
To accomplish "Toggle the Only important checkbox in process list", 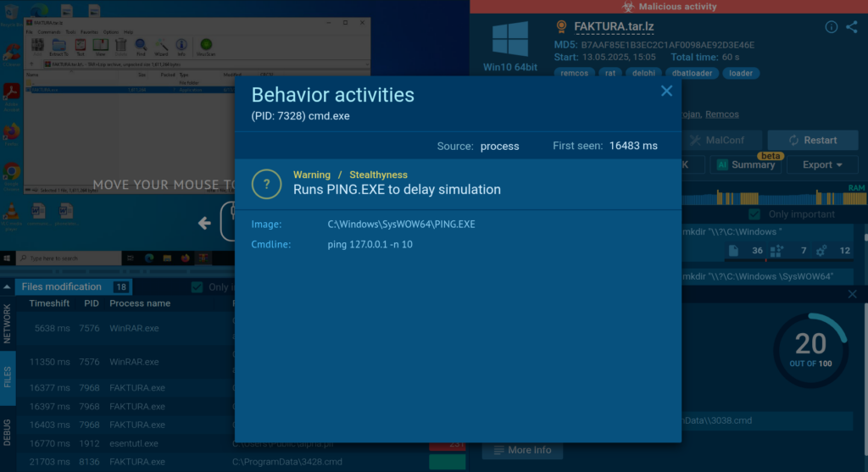I will coord(754,214).
